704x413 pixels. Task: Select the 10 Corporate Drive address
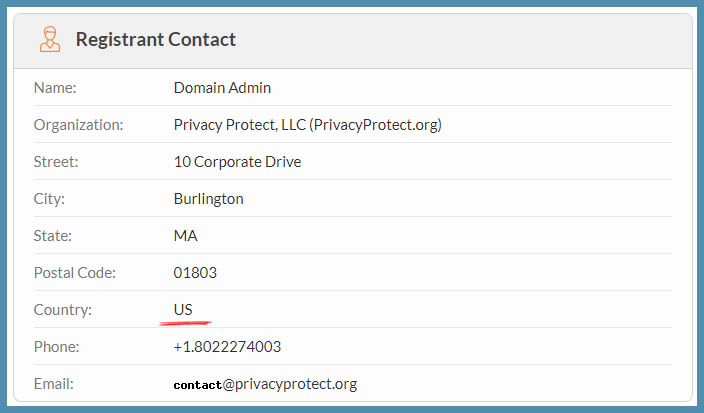point(237,162)
